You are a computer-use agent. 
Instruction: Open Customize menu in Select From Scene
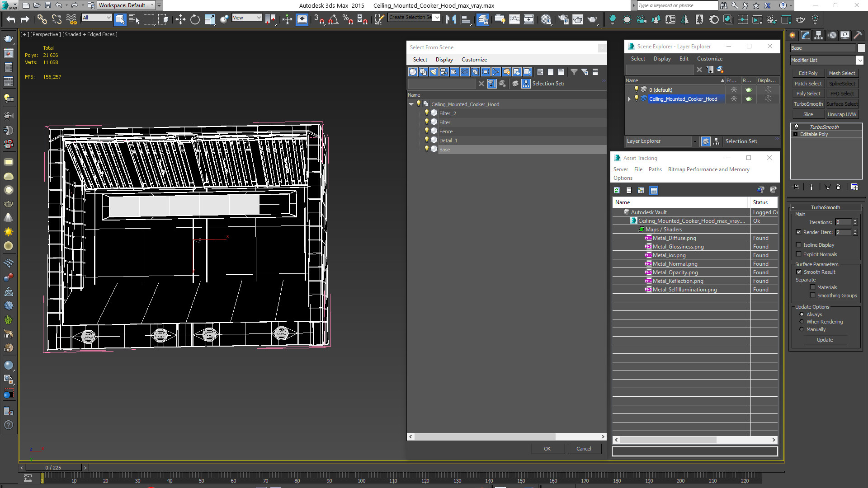pos(474,60)
